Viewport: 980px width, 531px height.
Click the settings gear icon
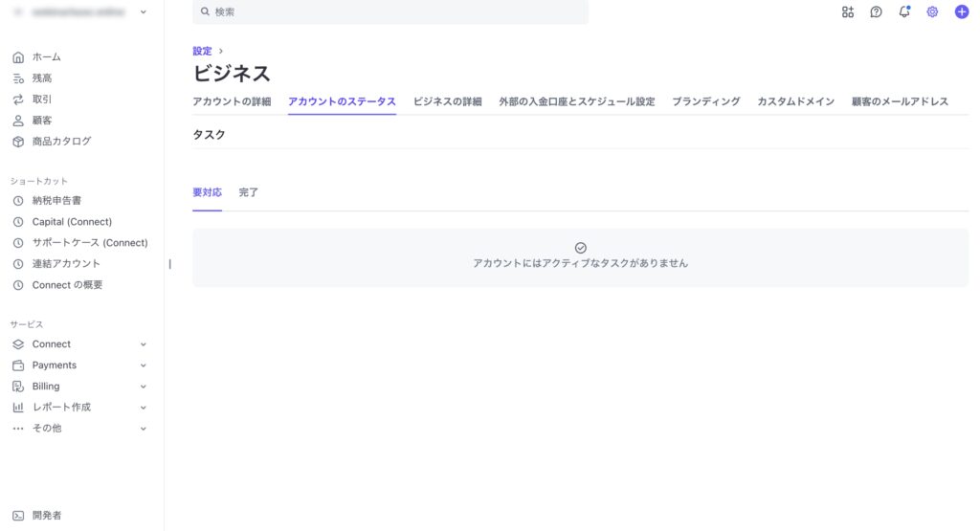932,12
